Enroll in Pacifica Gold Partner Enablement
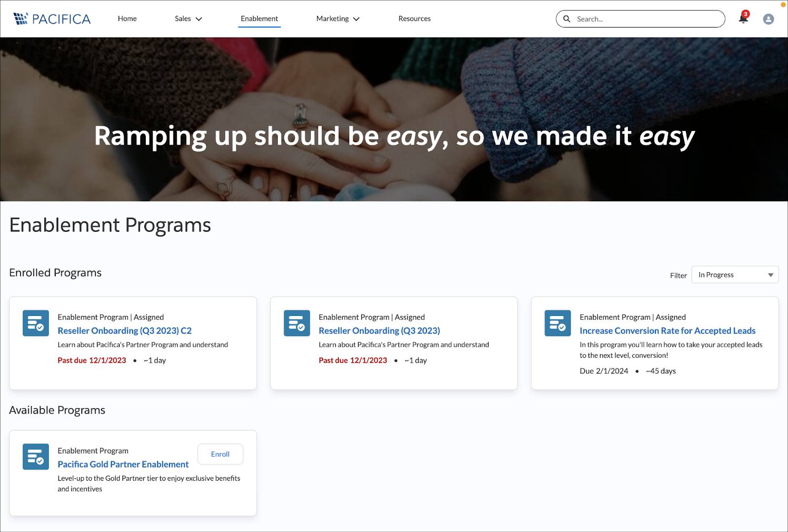The image size is (788, 532). point(220,454)
